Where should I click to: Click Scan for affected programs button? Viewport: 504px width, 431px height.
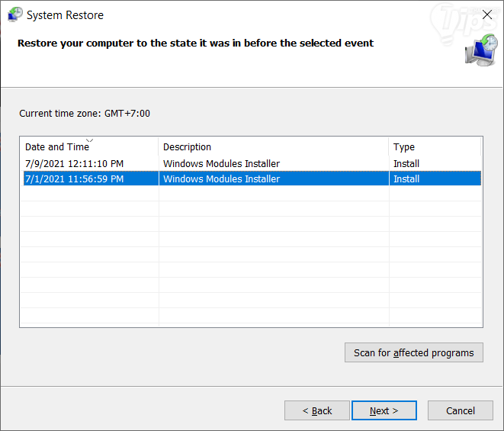(x=414, y=352)
